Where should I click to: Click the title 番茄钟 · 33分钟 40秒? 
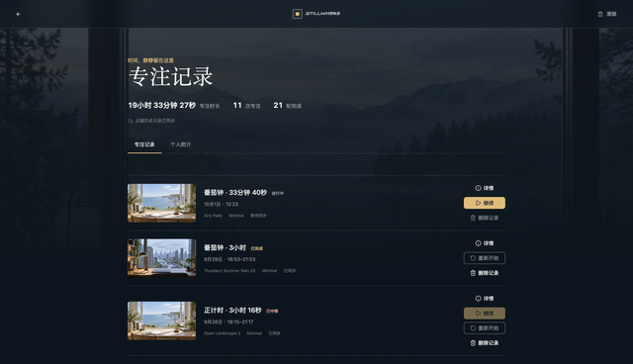[235, 193]
